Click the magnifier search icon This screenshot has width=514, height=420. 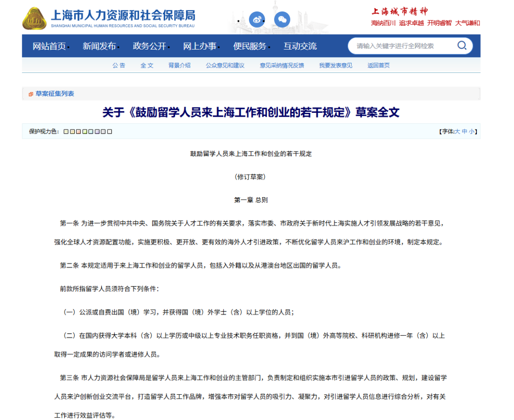(x=462, y=46)
